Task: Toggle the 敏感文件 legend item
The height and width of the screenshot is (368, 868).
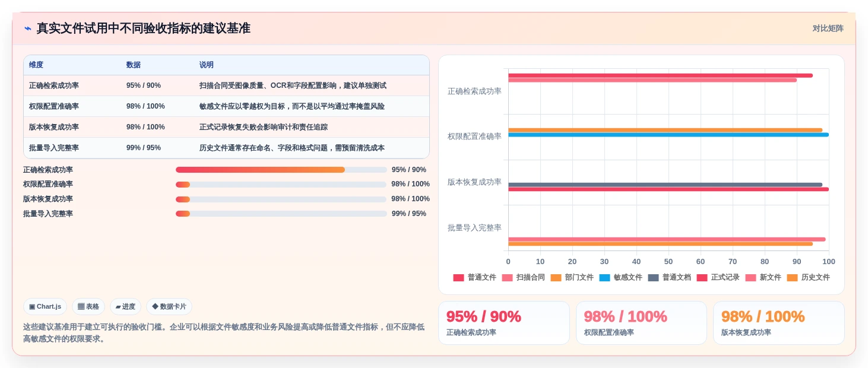Action: click(620, 277)
